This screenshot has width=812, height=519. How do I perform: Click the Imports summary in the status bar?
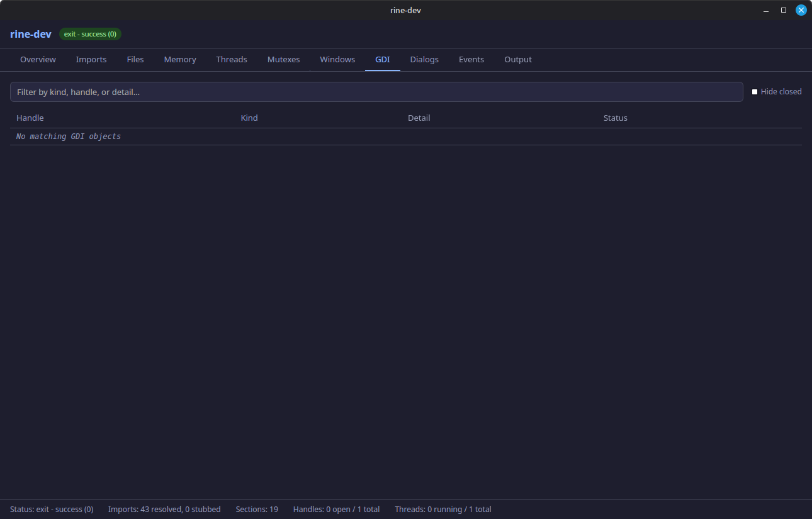tap(164, 509)
